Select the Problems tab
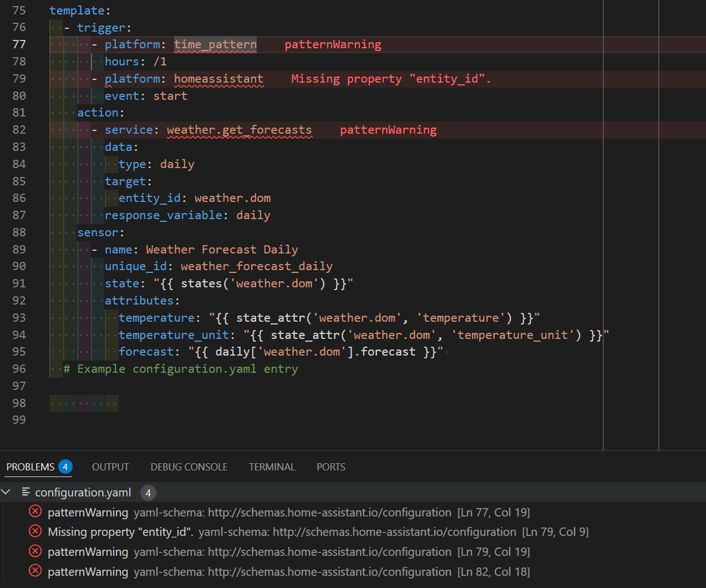Image resolution: width=706 pixels, height=588 pixels. [x=31, y=467]
